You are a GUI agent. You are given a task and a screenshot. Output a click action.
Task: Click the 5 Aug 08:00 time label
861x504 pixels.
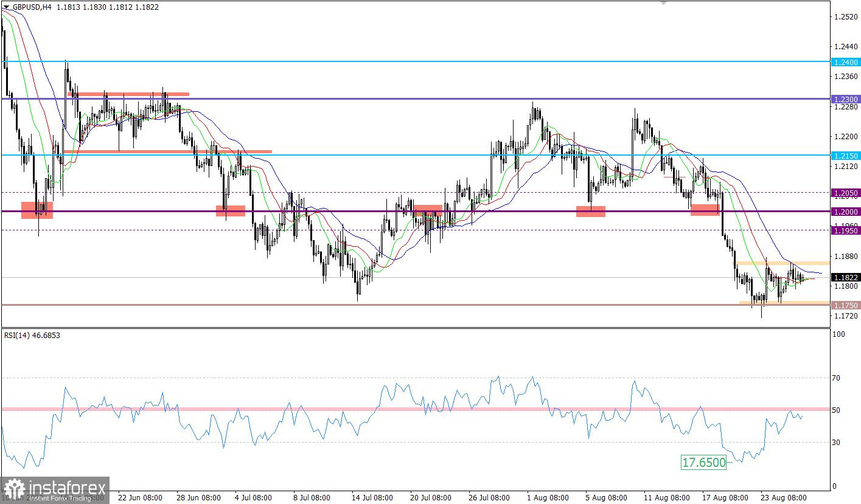(607, 497)
